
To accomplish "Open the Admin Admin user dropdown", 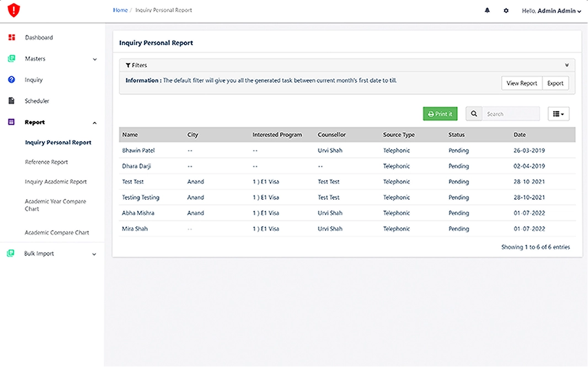I will click(x=551, y=11).
